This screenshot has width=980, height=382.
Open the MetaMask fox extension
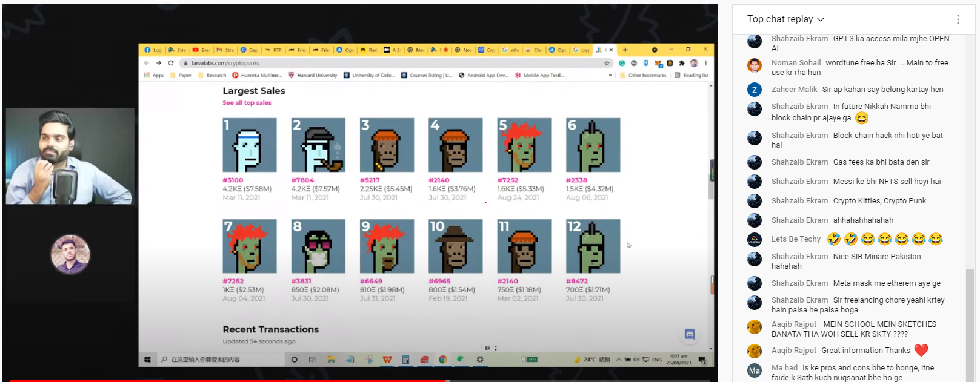tap(658, 63)
